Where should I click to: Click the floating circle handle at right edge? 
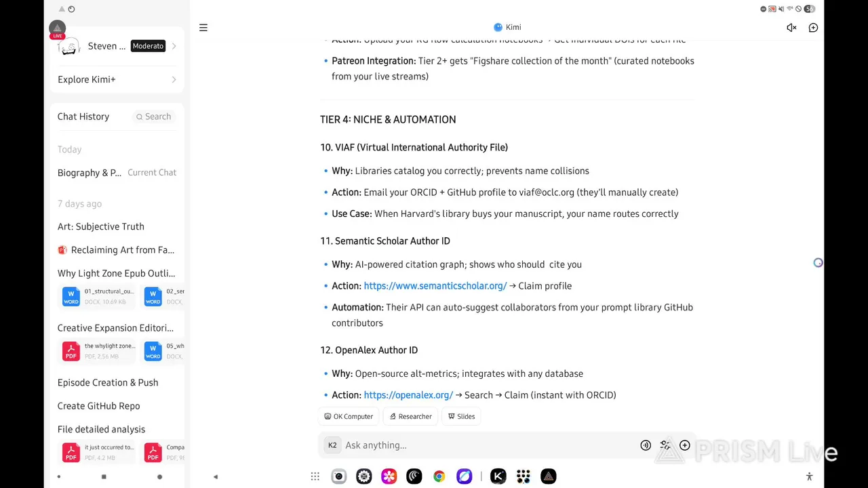(818, 263)
